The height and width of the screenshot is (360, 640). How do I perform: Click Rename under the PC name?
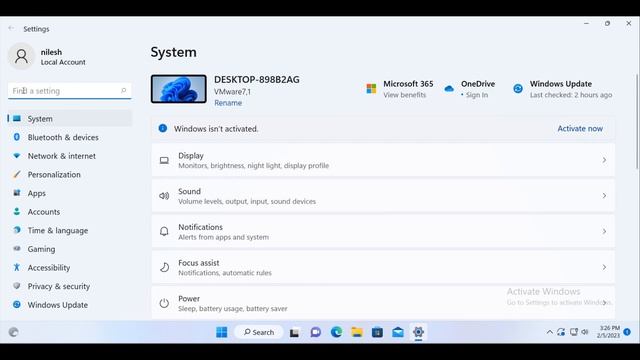tap(228, 103)
